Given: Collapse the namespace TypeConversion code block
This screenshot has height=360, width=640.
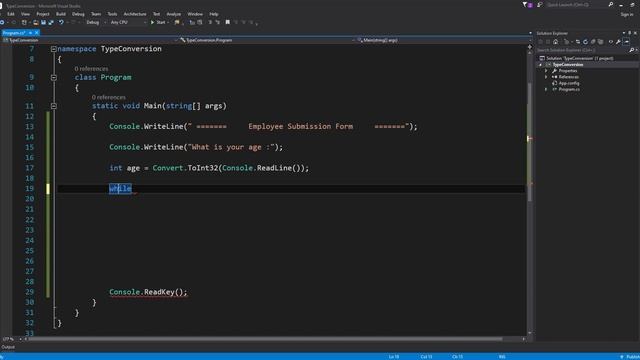Looking at the screenshot, I should [x=53, y=49].
